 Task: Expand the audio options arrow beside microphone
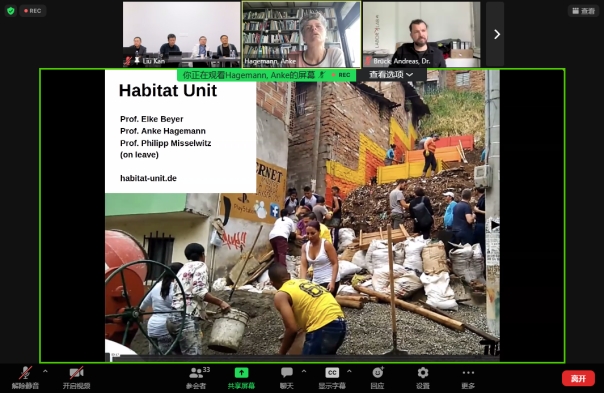pyautogui.click(x=45, y=371)
